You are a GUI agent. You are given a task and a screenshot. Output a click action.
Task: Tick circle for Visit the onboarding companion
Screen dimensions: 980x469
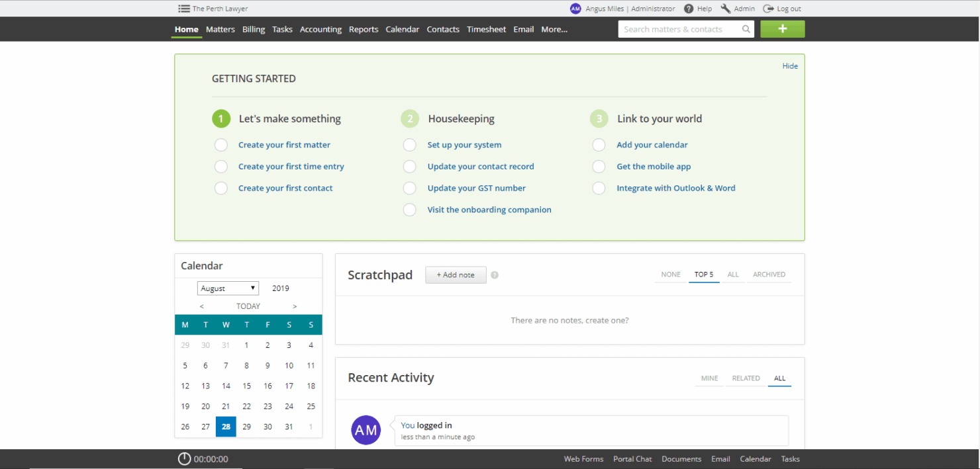pos(410,210)
